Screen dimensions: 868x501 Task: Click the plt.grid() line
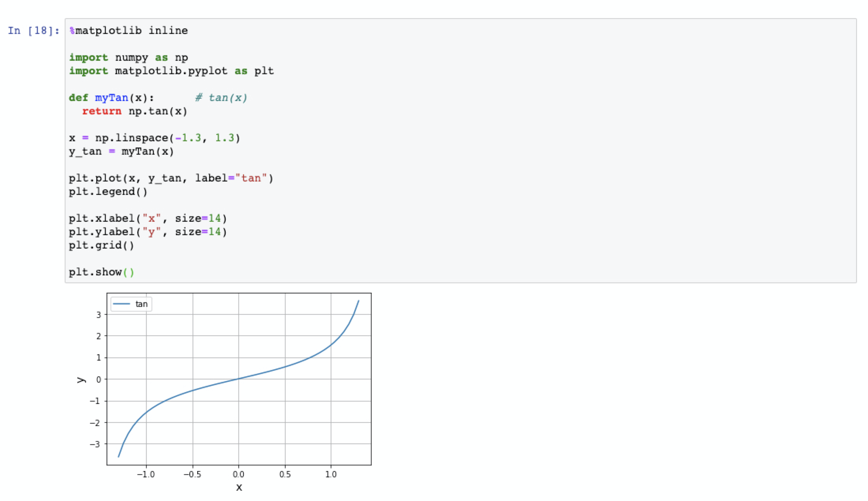click(x=101, y=245)
